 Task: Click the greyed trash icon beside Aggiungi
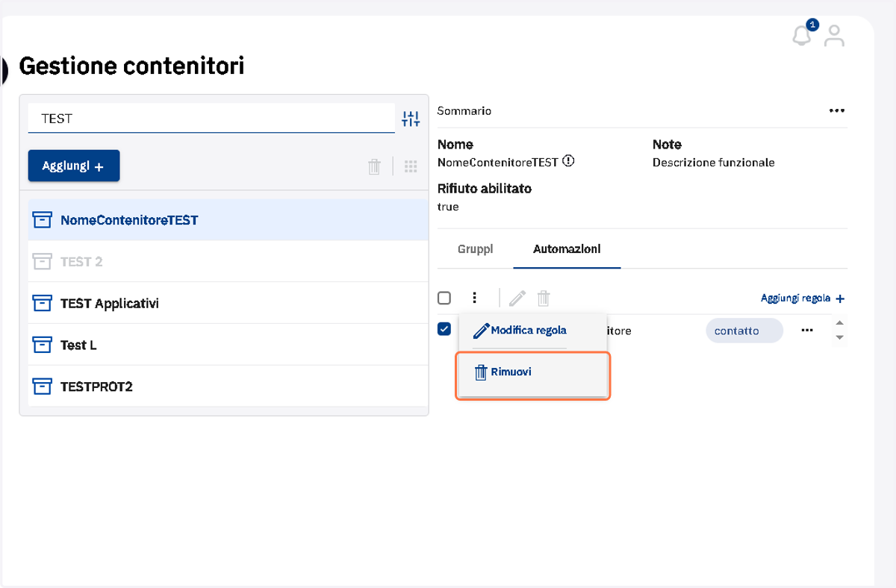(x=374, y=166)
